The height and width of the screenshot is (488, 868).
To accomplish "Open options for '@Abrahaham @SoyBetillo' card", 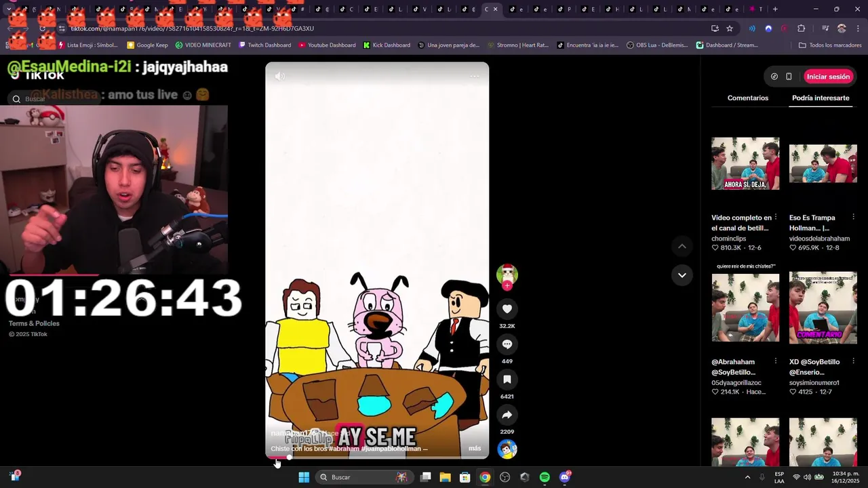I will pos(775,362).
